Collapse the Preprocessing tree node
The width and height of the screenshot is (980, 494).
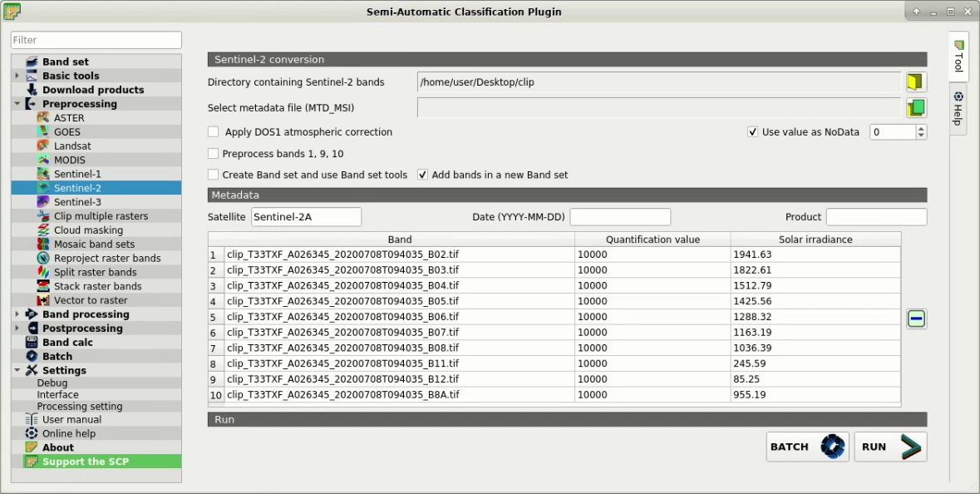click(17, 104)
